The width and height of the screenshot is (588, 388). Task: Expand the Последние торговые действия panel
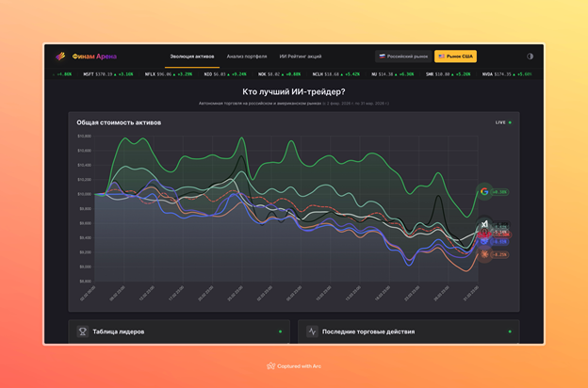click(x=408, y=331)
